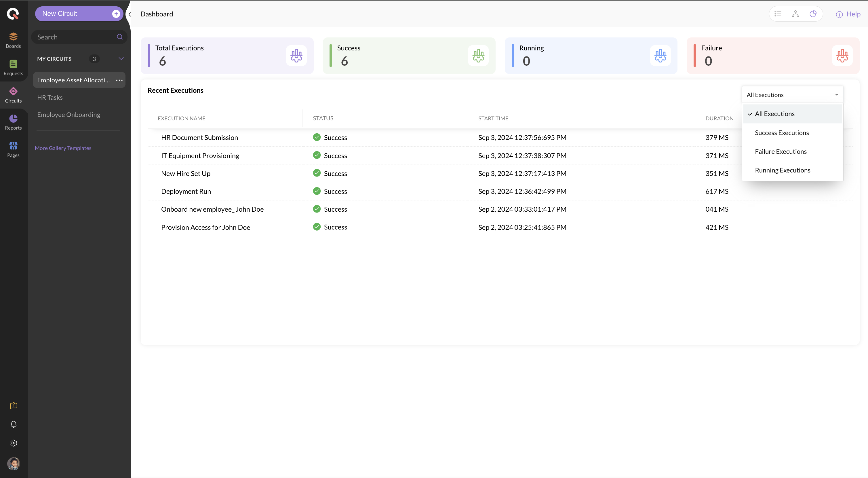Select Success Executions from the filter list
868x478 pixels.
(782, 133)
